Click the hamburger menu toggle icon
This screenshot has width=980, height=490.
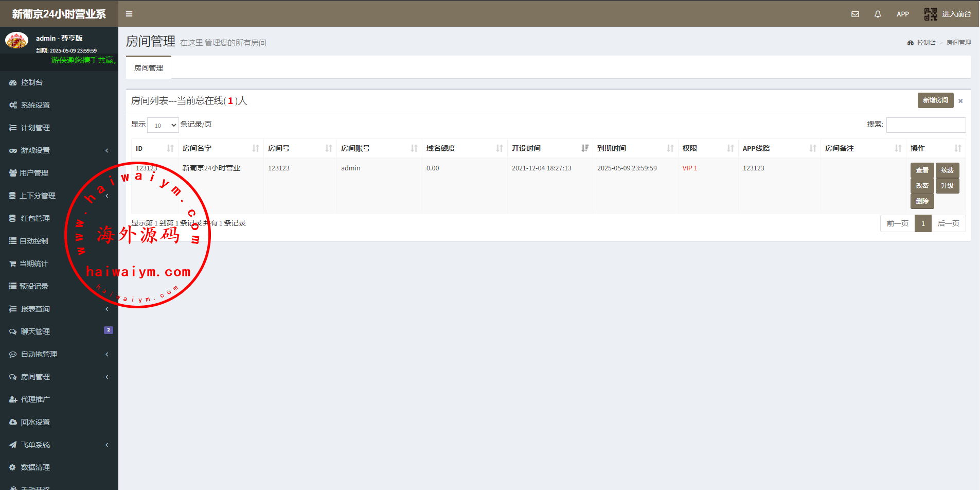[x=129, y=14]
